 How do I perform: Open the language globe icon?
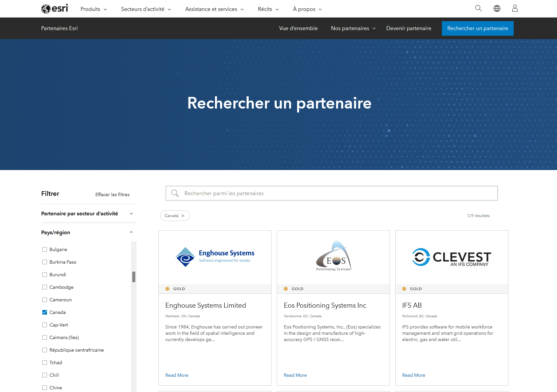(x=497, y=9)
